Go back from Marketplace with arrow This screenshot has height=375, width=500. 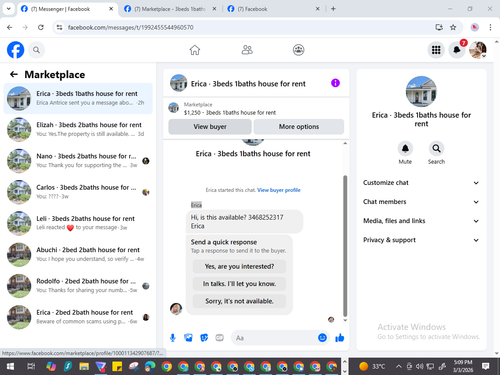tap(14, 74)
